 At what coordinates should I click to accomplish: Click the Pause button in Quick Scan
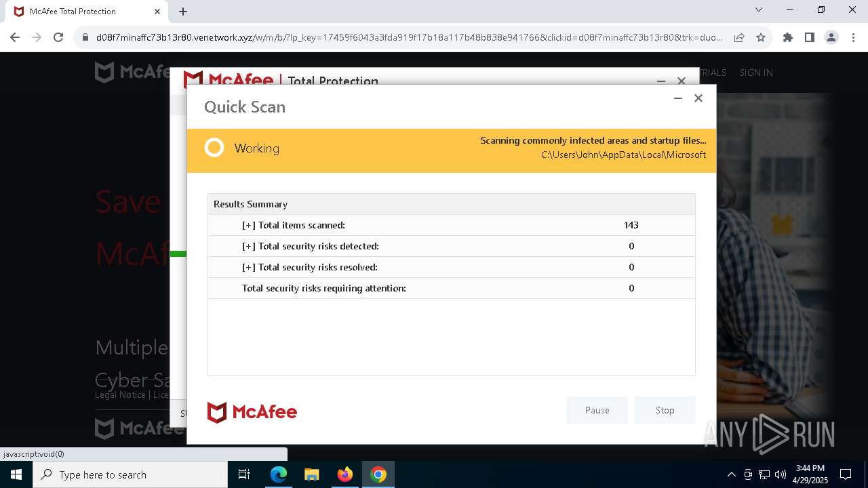tap(597, 410)
